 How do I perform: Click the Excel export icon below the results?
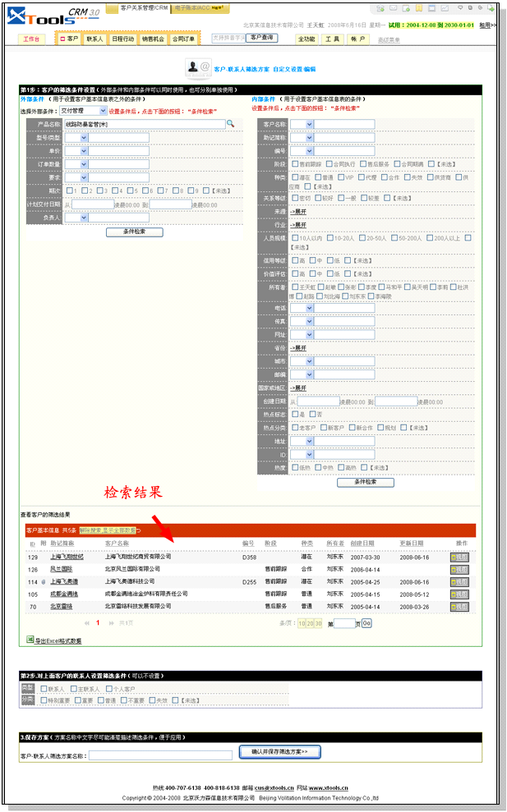pos(30,640)
